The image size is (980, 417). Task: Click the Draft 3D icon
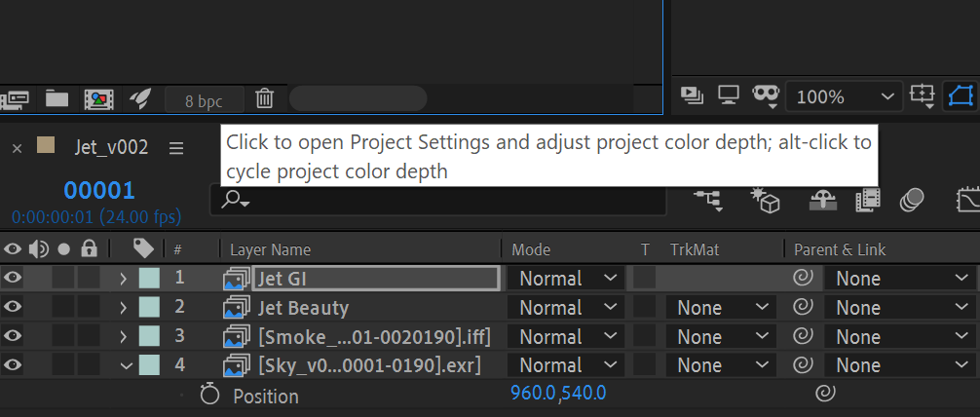765,200
